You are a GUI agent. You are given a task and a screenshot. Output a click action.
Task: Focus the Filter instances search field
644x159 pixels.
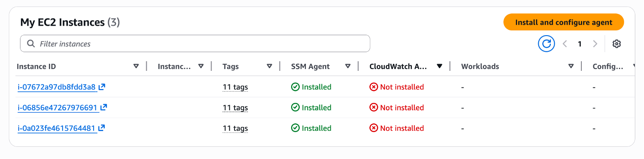195,44
